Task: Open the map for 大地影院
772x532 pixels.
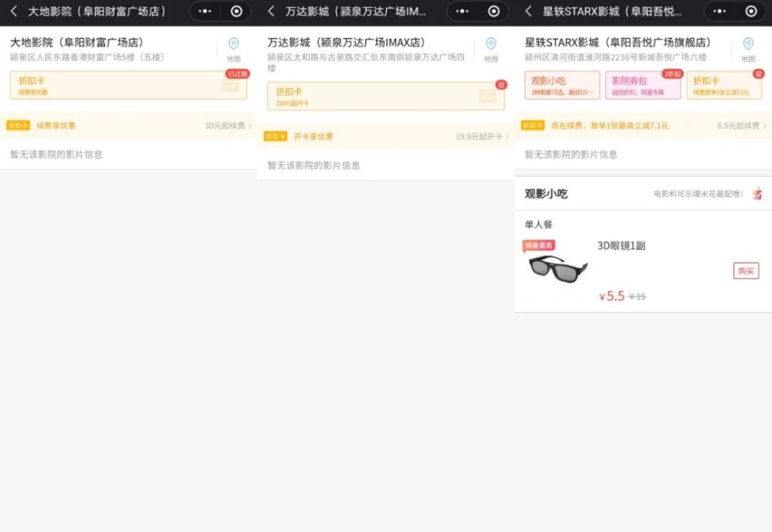Action: pyautogui.click(x=234, y=49)
